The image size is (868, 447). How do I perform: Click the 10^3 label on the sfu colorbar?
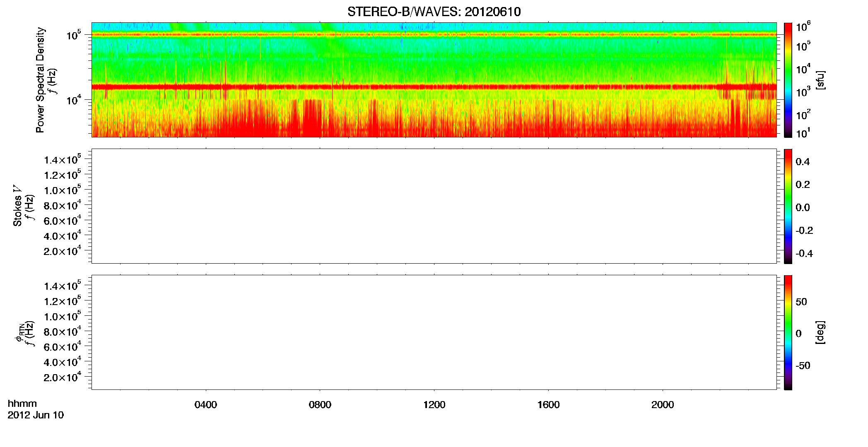click(804, 92)
